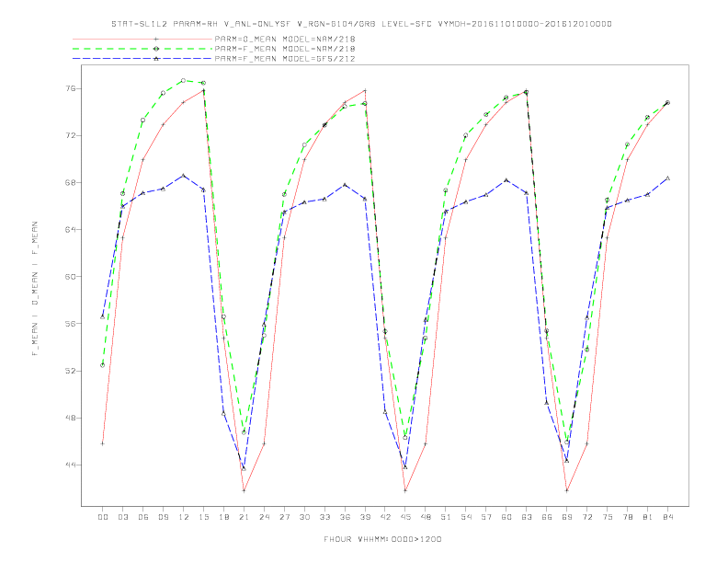
Task: Click x-axis tick label 48
Action: [426, 517]
